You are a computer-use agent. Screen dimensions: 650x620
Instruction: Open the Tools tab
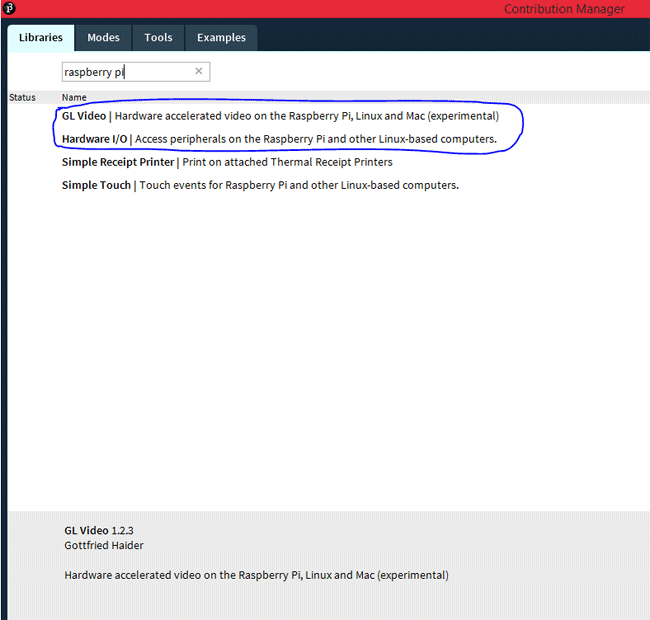158,38
